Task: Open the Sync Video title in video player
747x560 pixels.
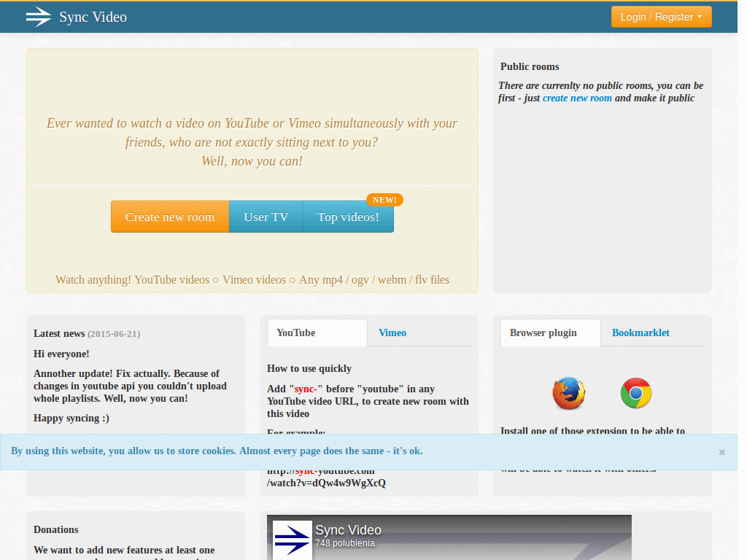Action: coord(348,530)
